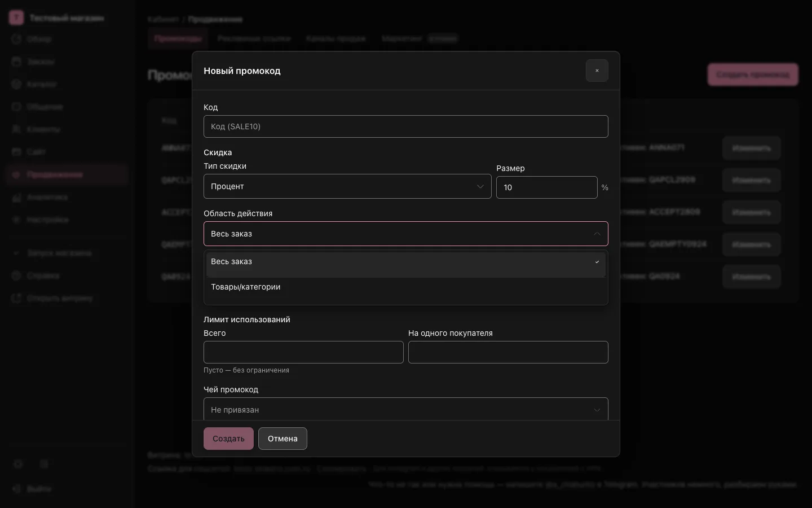Switch to the Каналы продаж tab
This screenshot has width=812, height=508.
[336, 38]
